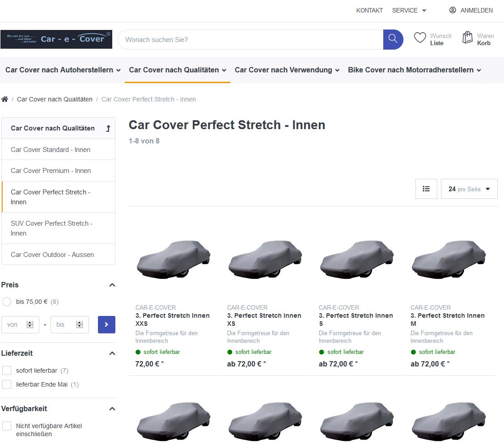Expand the SERVICE dropdown
The width and height of the screenshot is (504, 446).
click(x=409, y=10)
